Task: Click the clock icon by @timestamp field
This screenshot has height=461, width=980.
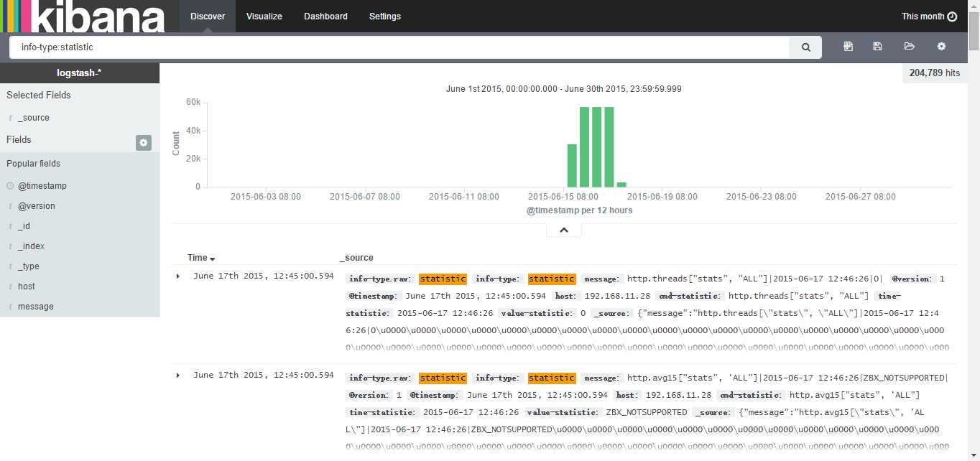Action: pyautogui.click(x=10, y=186)
